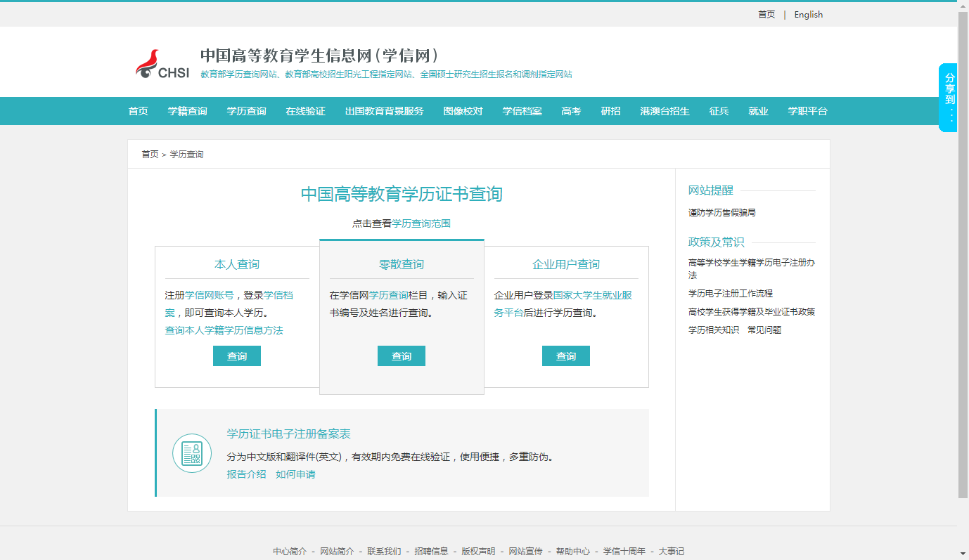
Task: Open 查询本人学籍学历信息方法 link
Action: 224,330
